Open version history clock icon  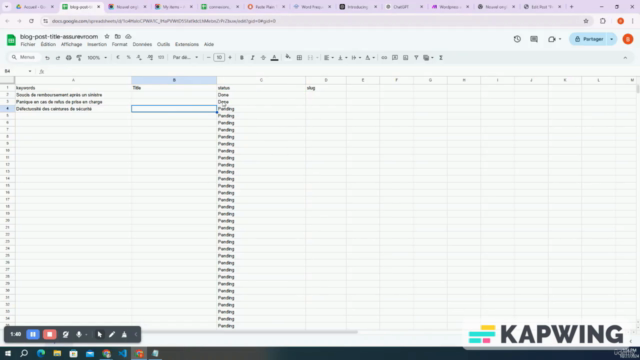coord(517,39)
